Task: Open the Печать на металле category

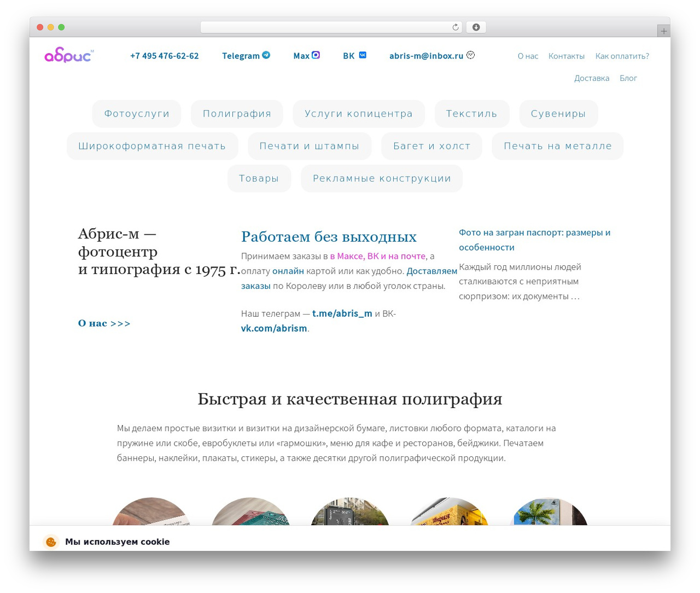Action: coord(558,146)
